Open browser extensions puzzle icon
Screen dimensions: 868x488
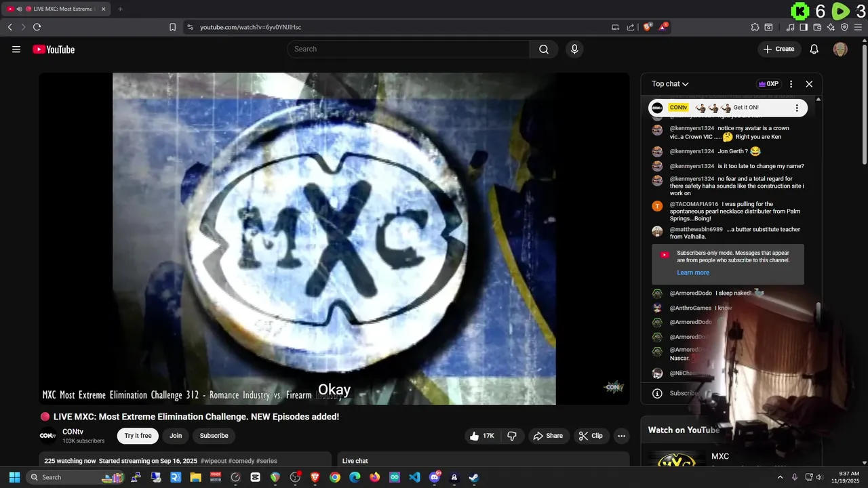coord(755,27)
